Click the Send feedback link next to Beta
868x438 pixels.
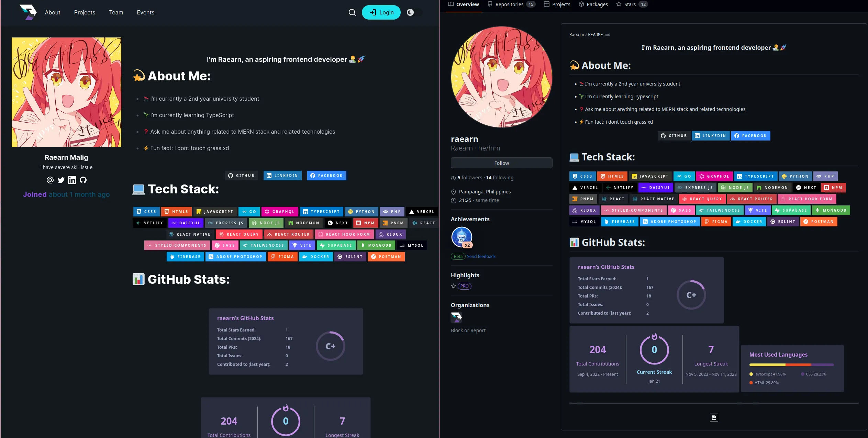[x=481, y=256]
